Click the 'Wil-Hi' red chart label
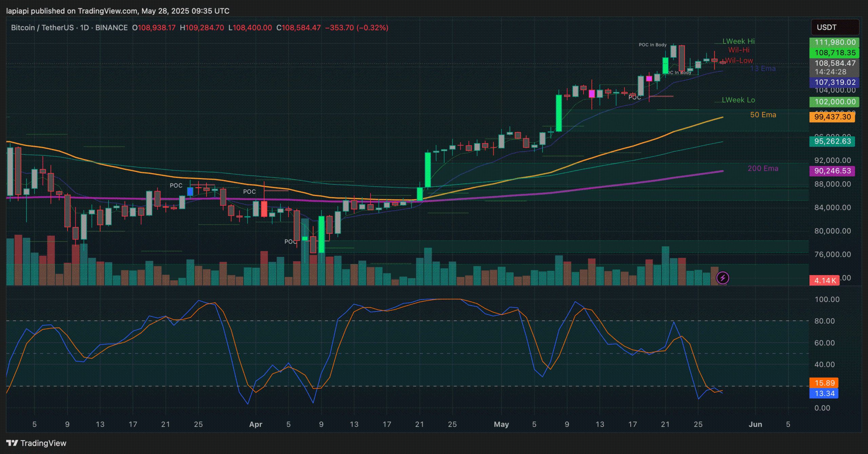Viewport: 868px width, 454px height. click(738, 50)
